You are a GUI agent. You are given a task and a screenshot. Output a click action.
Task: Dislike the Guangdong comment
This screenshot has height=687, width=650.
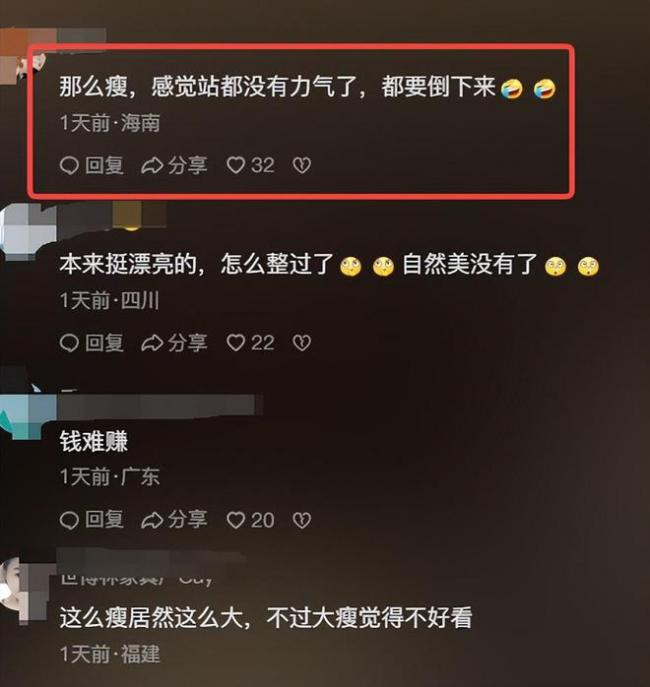click(302, 520)
